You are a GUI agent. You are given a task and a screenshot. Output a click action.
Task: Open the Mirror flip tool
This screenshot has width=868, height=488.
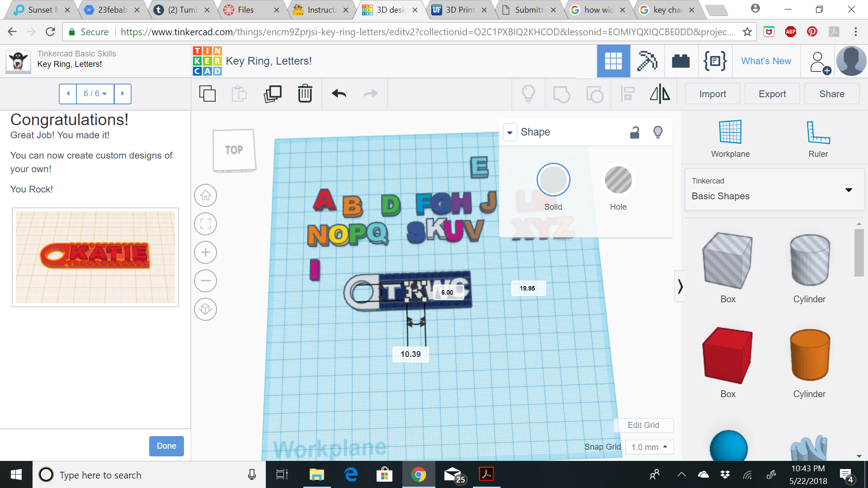(x=660, y=94)
